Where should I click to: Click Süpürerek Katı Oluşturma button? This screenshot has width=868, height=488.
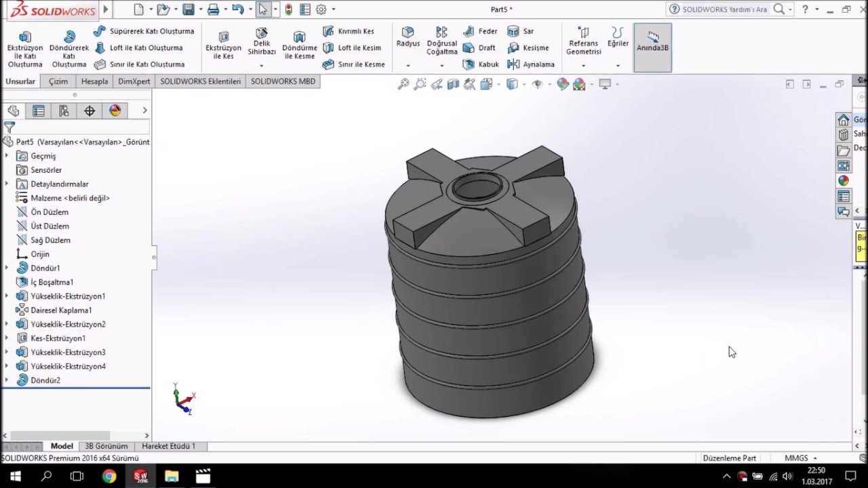click(144, 31)
